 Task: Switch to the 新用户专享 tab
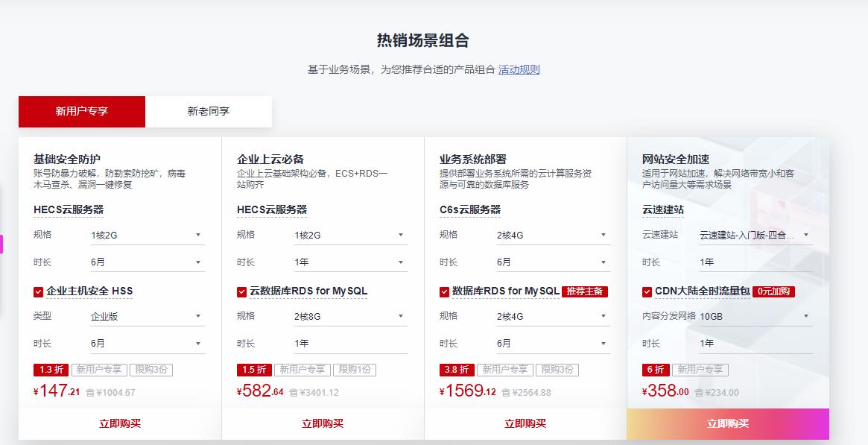click(82, 111)
